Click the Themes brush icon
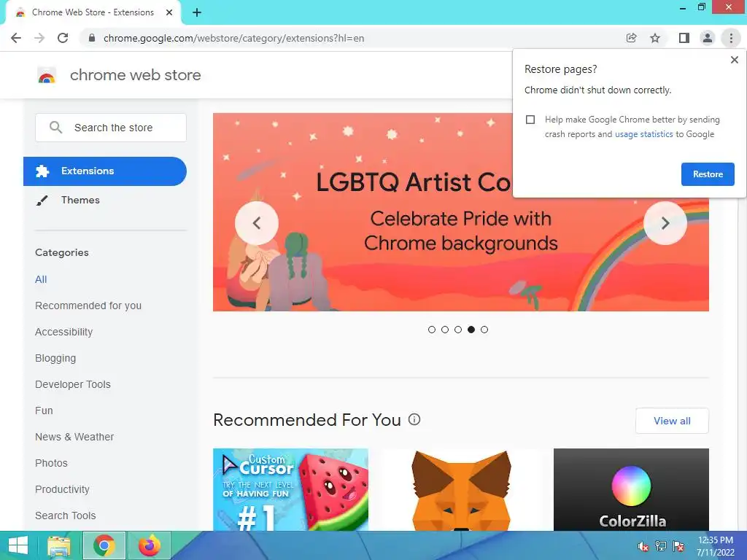This screenshot has height=560, width=747. (42, 201)
